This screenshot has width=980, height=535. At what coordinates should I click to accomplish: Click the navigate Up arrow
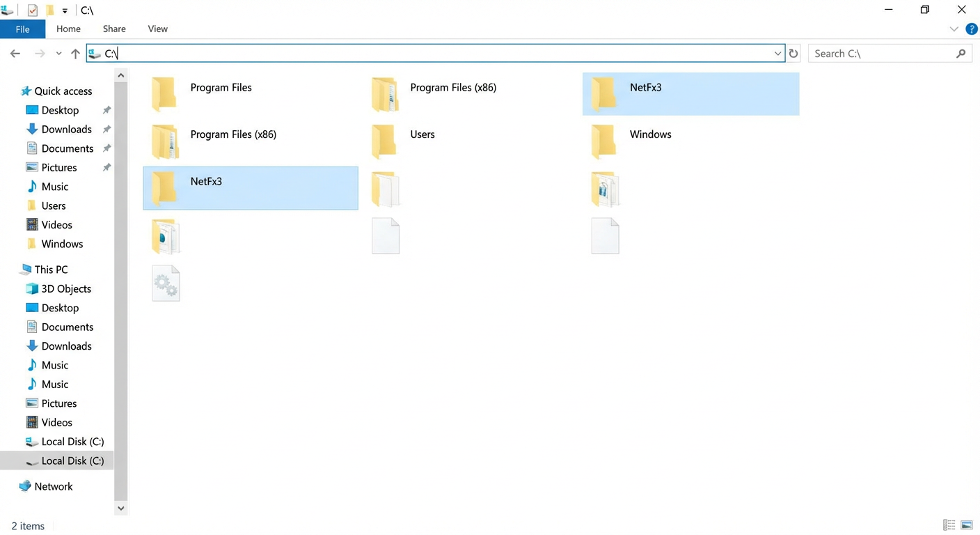pyautogui.click(x=75, y=53)
